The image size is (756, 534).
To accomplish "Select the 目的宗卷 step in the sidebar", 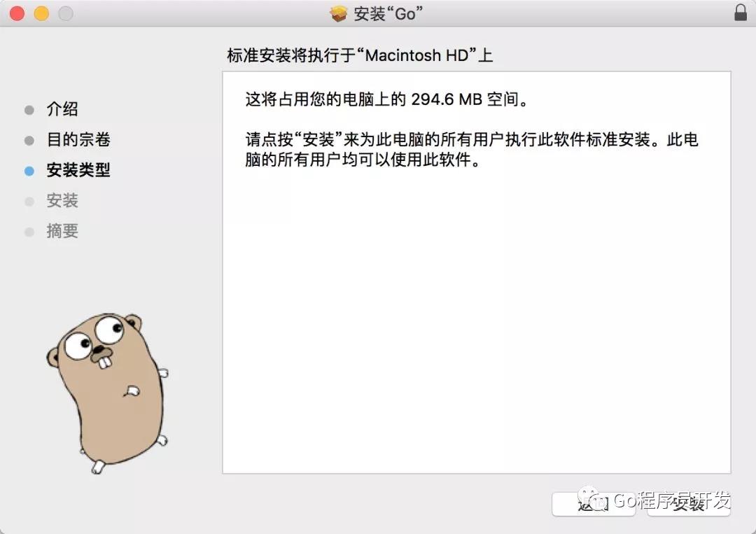I will pyautogui.click(x=78, y=140).
